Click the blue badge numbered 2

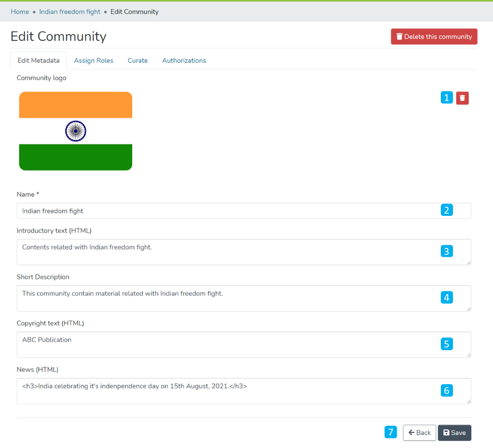446,210
